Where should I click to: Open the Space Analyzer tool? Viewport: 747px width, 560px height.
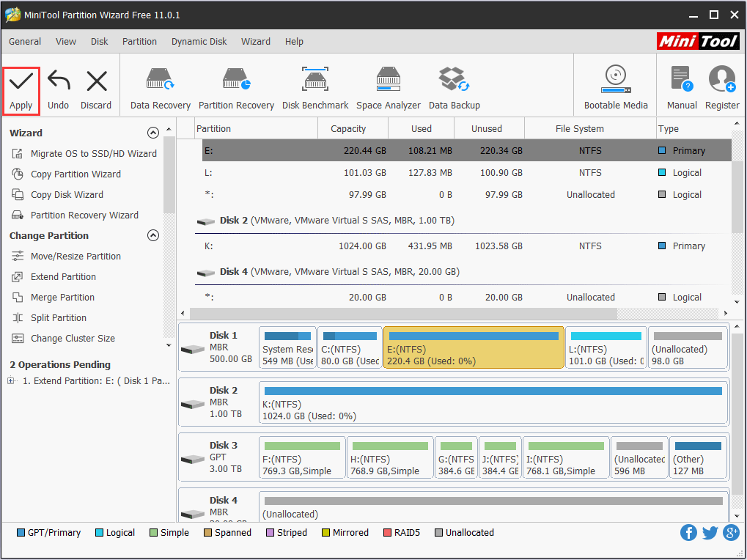389,89
